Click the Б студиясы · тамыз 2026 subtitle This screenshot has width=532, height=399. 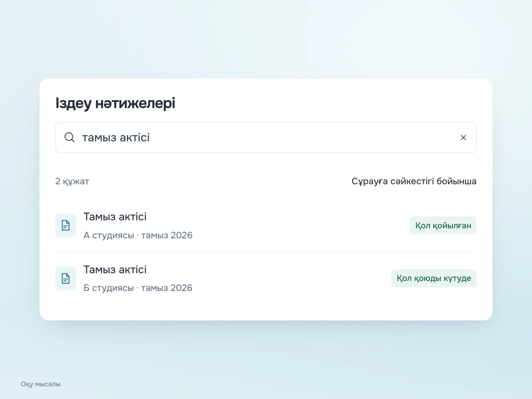(138, 288)
